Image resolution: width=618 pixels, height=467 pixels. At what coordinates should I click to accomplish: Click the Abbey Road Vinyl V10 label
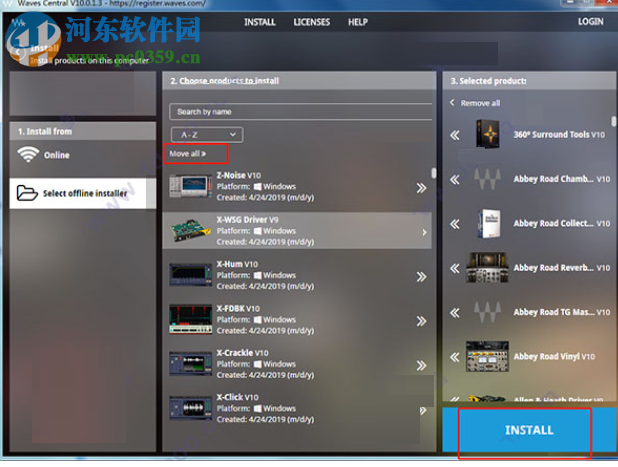point(554,357)
